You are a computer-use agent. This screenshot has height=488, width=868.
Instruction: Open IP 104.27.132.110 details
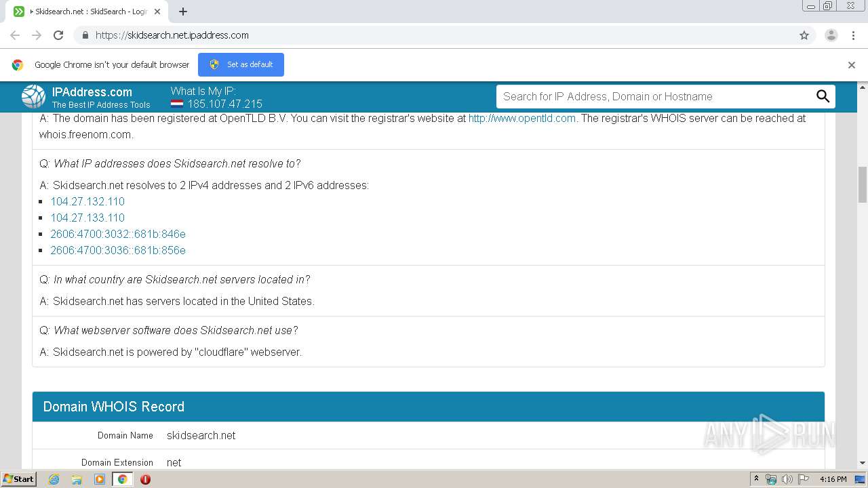coord(87,201)
